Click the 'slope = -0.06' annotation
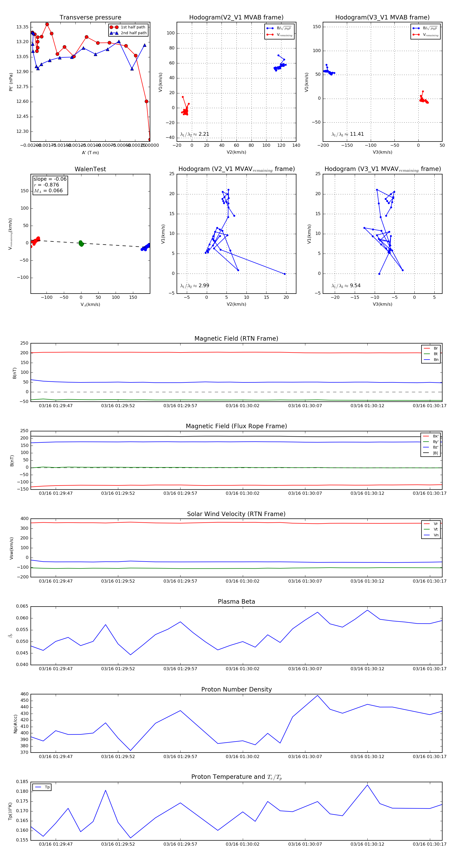Viewport: 473px width, 868px height. pyautogui.click(x=50, y=179)
